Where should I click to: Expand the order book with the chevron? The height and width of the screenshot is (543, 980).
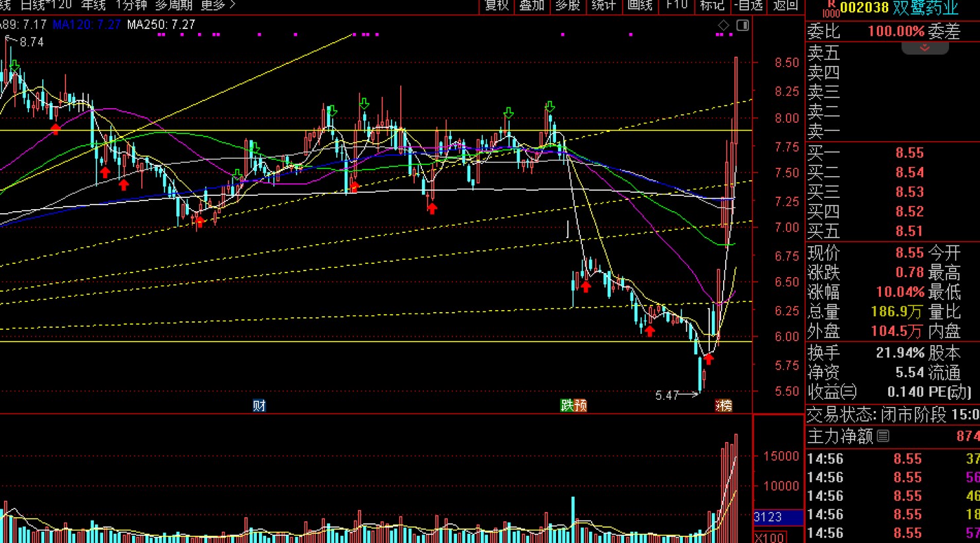coord(925,48)
